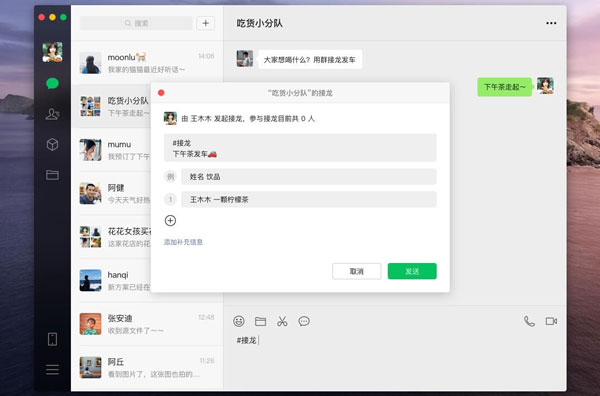Open the 阿健 conversation

click(x=111, y=194)
